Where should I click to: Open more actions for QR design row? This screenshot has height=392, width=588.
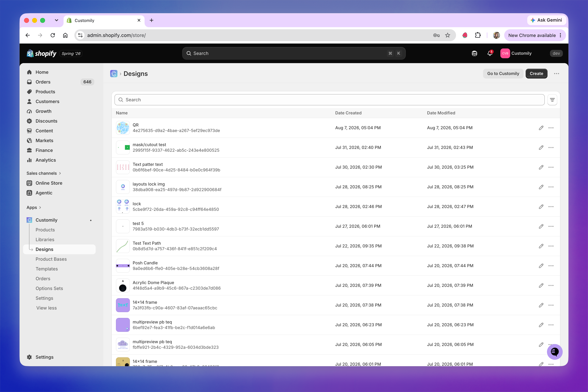pyautogui.click(x=551, y=128)
